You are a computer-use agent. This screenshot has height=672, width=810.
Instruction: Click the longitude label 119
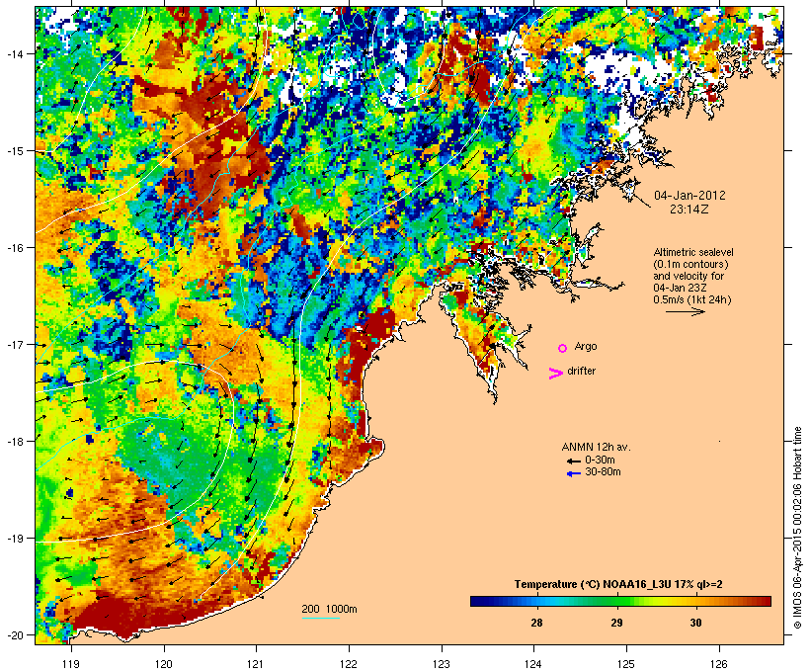point(71,664)
